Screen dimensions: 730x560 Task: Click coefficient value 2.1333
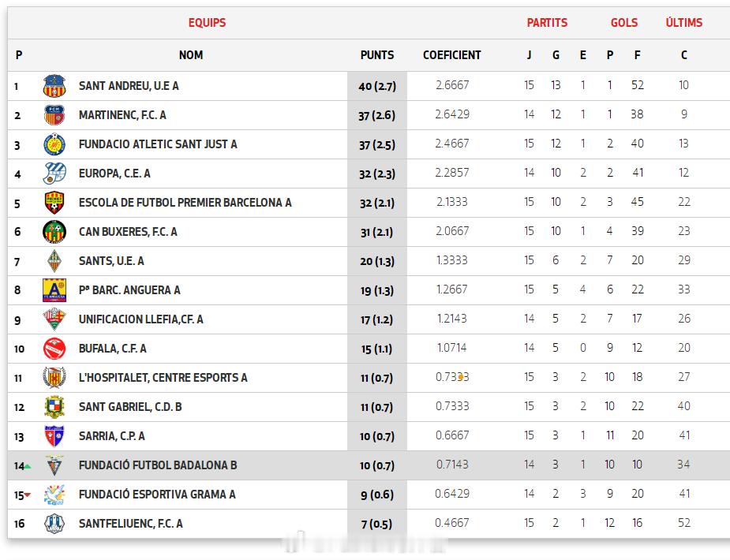coord(452,202)
